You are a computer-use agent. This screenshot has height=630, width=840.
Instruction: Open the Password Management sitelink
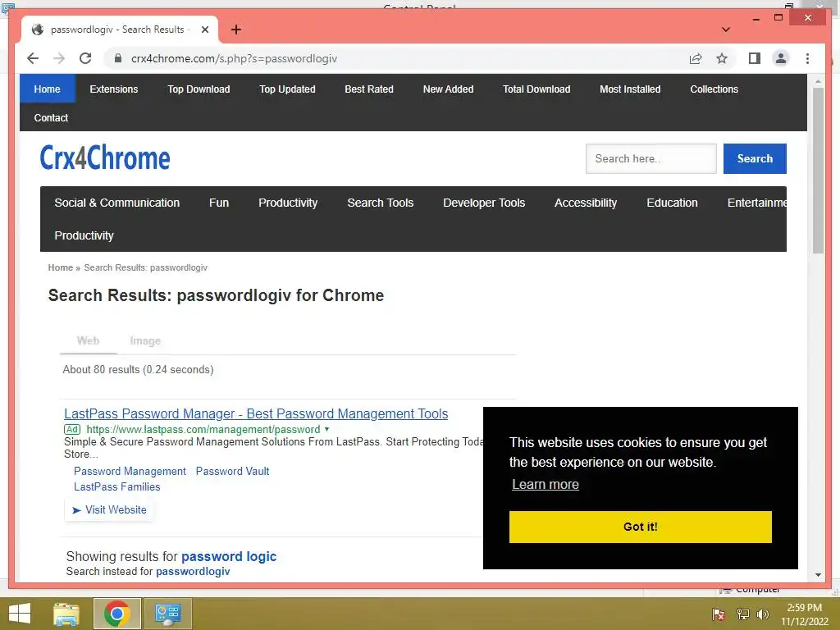click(130, 471)
